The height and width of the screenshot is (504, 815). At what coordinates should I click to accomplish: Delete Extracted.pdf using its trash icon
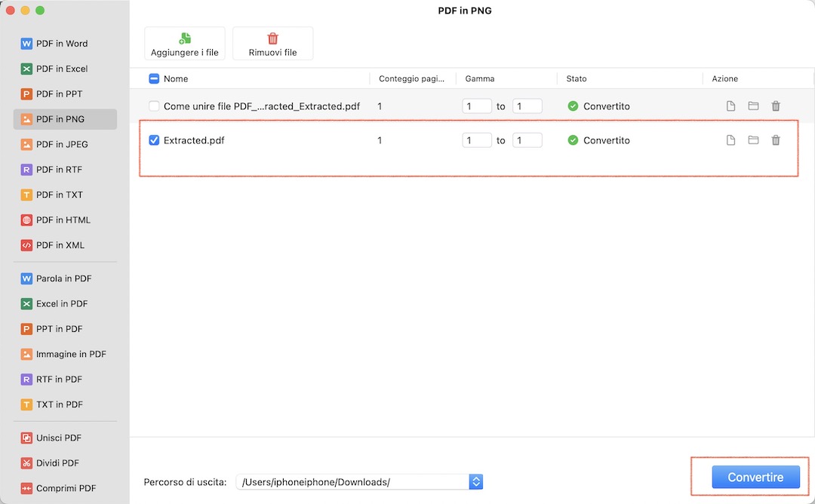[776, 140]
